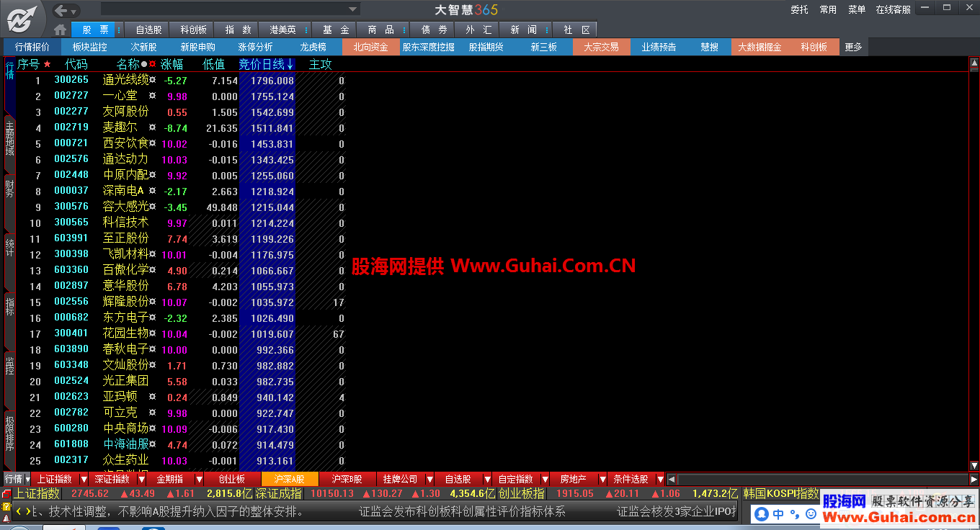Screen dimensions: 980x530
Task: Select stock row 通光线缆 300265
Action: pyautogui.click(x=181, y=81)
